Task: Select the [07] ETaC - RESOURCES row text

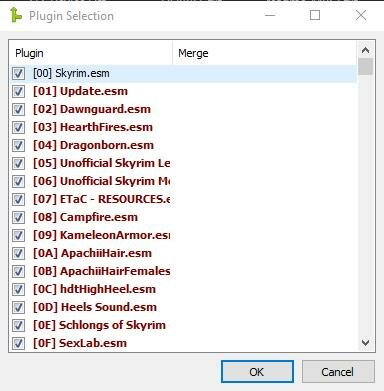Action: pyautogui.click(x=102, y=199)
